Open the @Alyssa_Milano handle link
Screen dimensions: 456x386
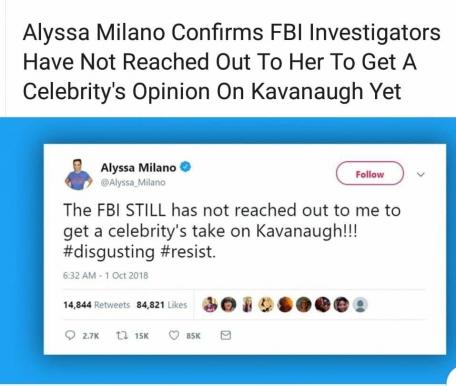click(x=133, y=182)
